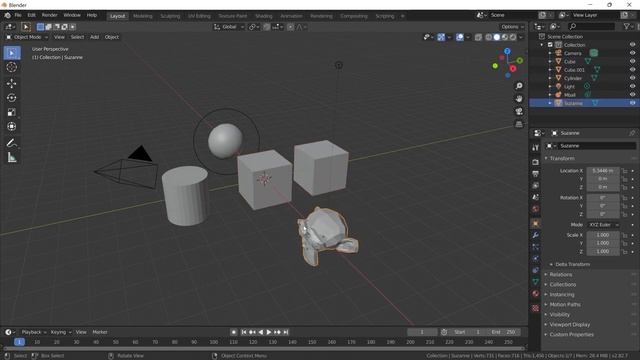
Task: Hide the Camera in outliner
Action: click(632, 53)
